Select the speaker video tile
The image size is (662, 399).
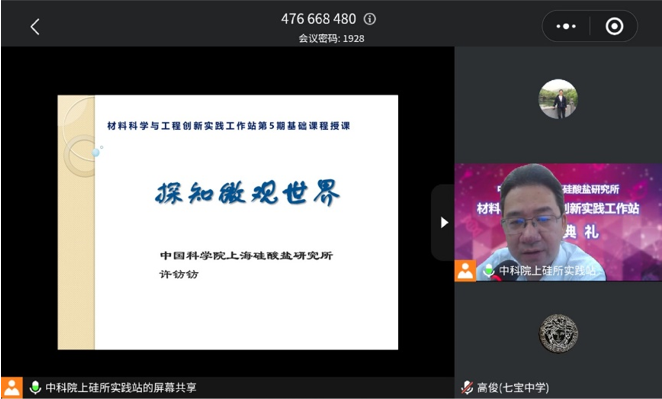(x=558, y=222)
